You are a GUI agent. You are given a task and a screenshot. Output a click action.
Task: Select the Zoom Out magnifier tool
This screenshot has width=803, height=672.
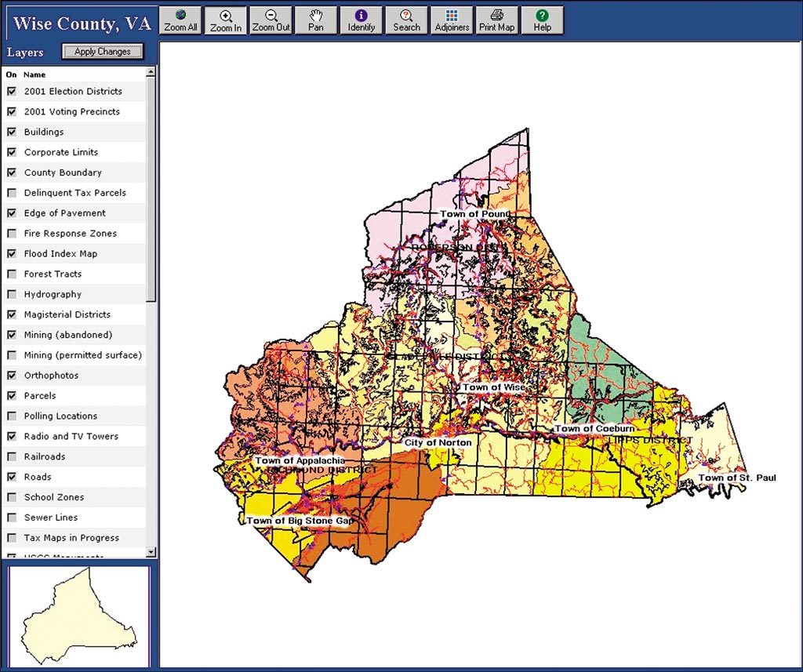(271, 21)
